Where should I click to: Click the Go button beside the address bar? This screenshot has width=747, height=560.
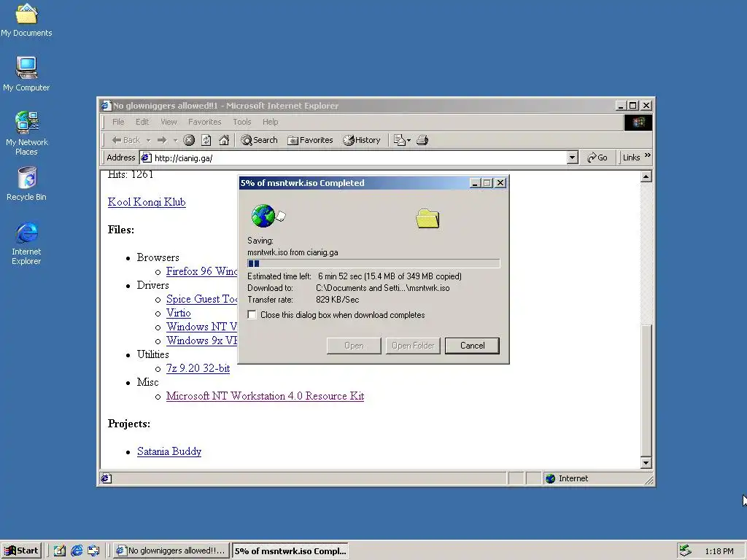point(597,157)
